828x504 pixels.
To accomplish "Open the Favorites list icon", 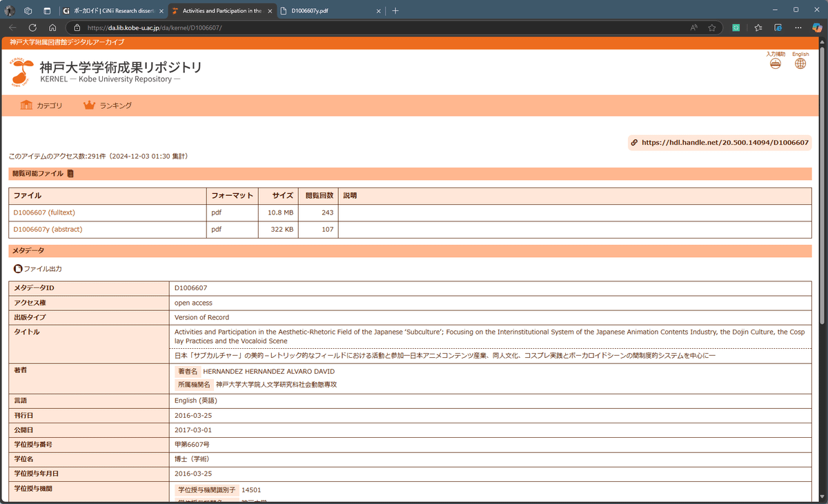I will (x=758, y=28).
